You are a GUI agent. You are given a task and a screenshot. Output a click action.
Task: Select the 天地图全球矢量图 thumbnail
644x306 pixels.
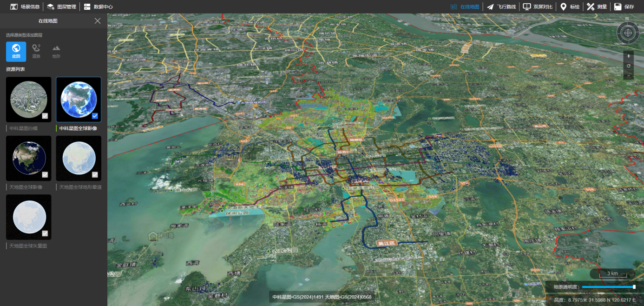click(29, 217)
